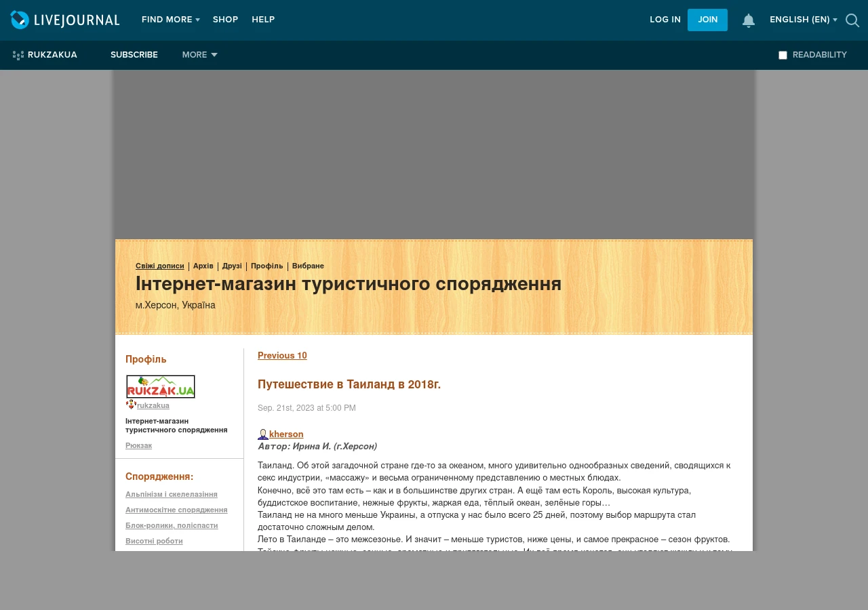
Task: Open the rukzakua username link
Action: (x=153, y=405)
